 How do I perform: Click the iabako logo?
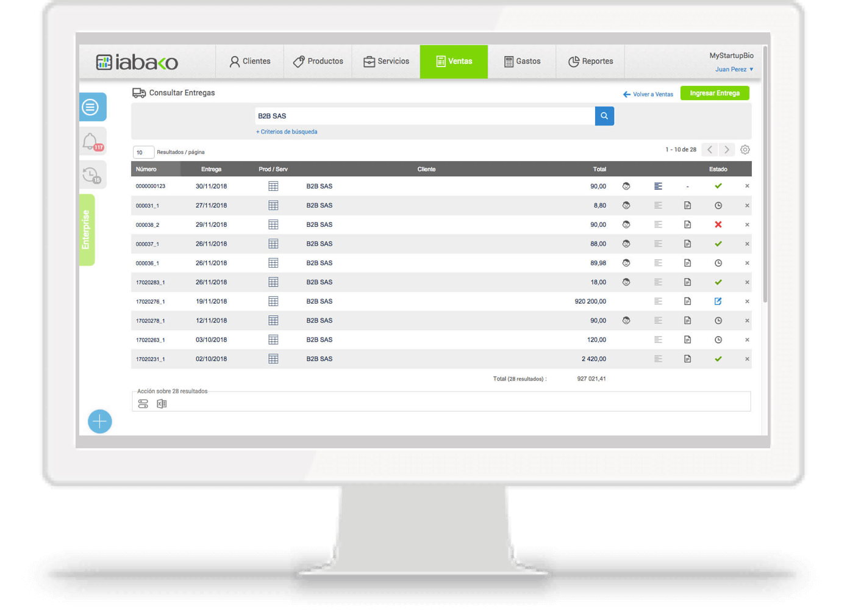[137, 62]
